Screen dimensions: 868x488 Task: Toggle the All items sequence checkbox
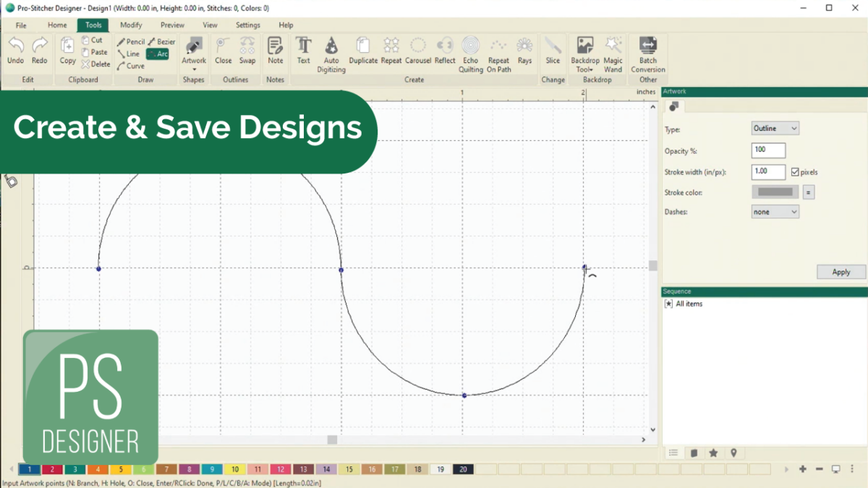[x=668, y=304]
